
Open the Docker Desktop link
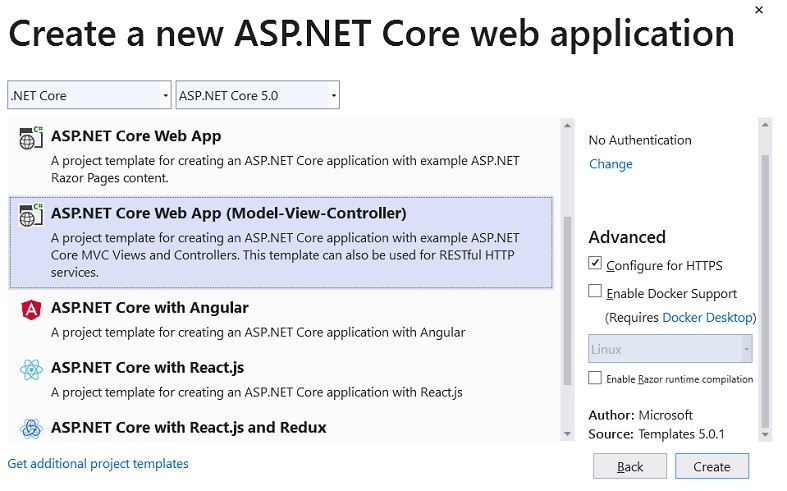[x=708, y=318]
